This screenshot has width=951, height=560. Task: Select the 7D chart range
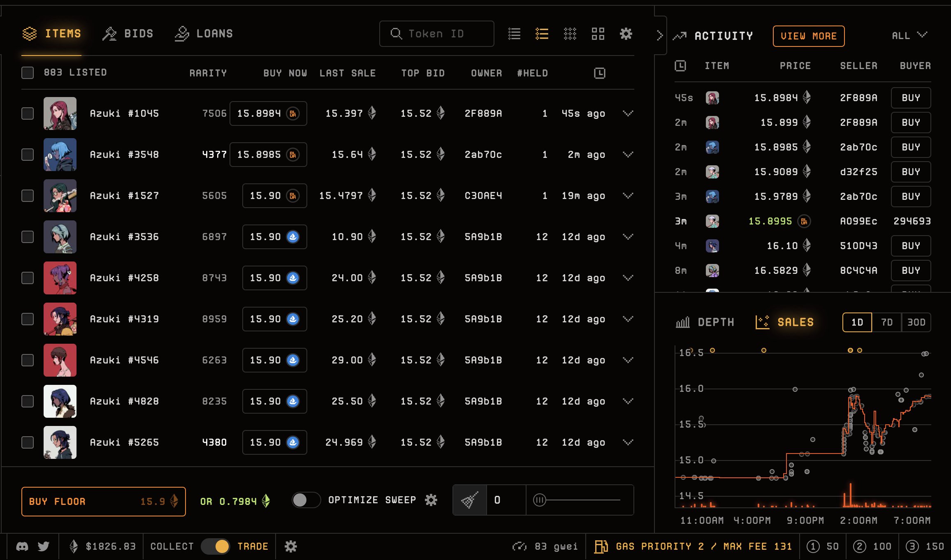point(887,322)
